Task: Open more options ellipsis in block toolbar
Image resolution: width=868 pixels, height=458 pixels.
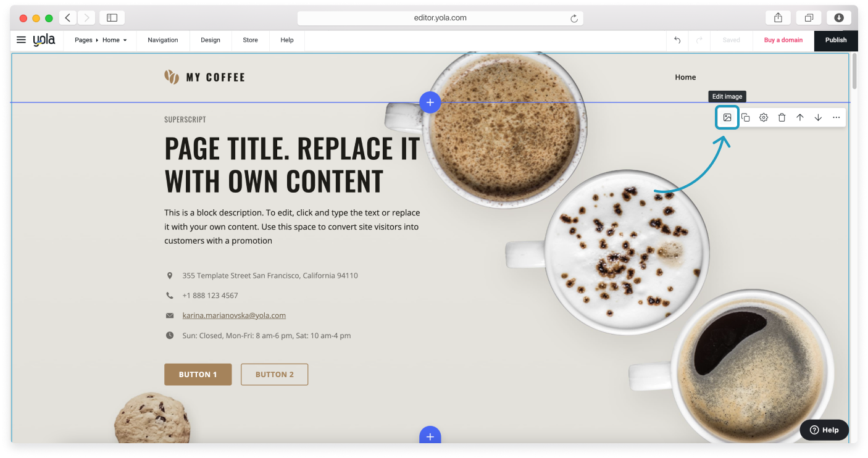Action: click(837, 117)
